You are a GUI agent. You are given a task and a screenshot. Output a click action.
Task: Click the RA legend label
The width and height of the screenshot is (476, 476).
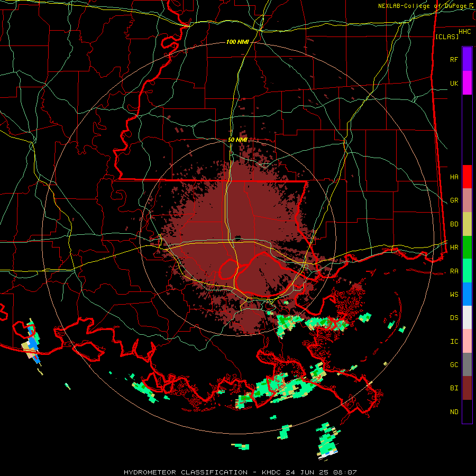click(x=454, y=271)
